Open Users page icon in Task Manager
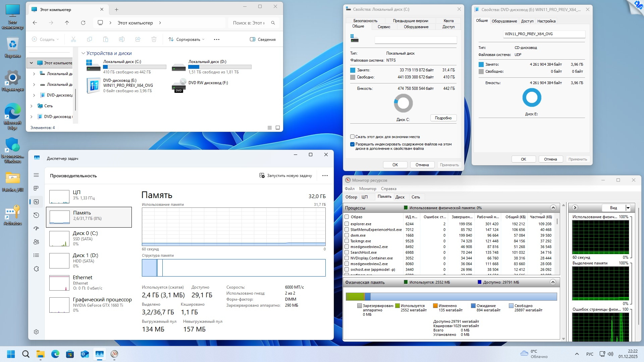This screenshot has width=644, height=362. point(36,242)
